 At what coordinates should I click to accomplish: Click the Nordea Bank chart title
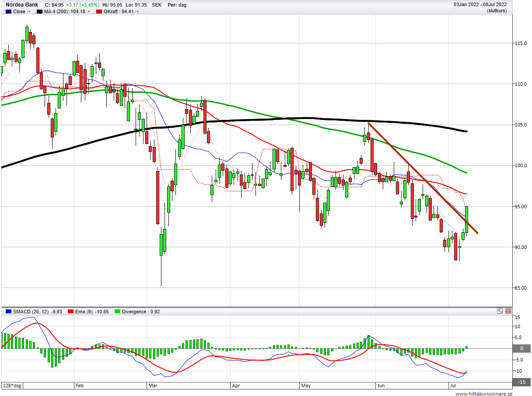pyautogui.click(x=22, y=5)
